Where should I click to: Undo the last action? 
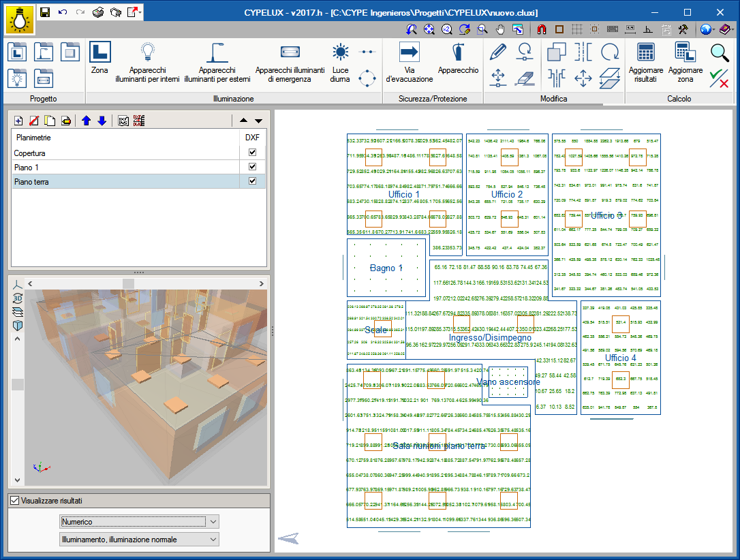pyautogui.click(x=62, y=12)
